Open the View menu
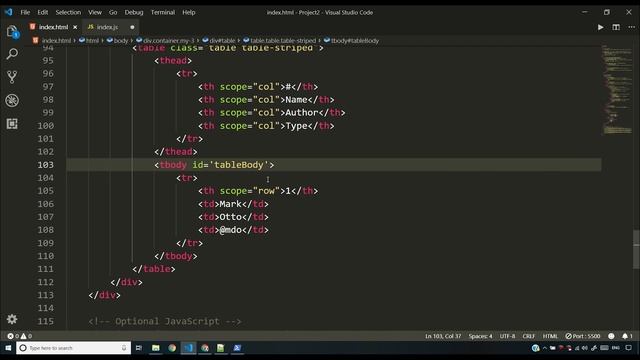 pyautogui.click(x=95, y=12)
